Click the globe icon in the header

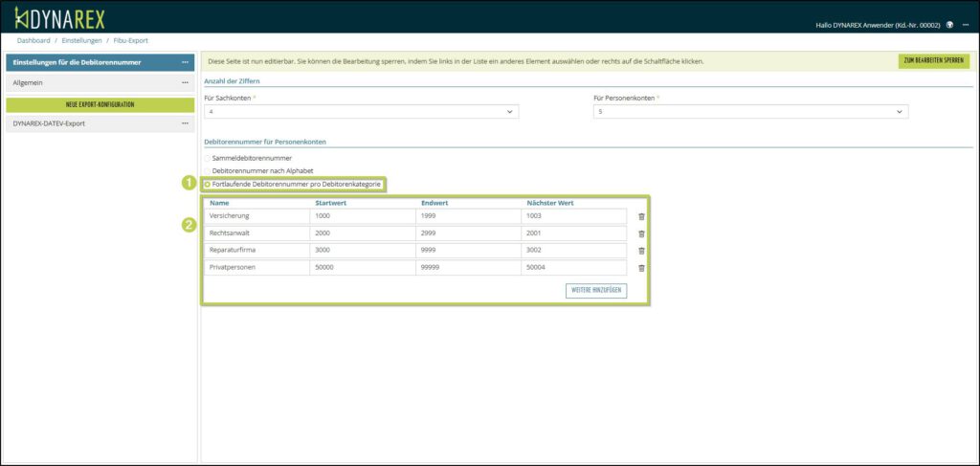[949, 25]
